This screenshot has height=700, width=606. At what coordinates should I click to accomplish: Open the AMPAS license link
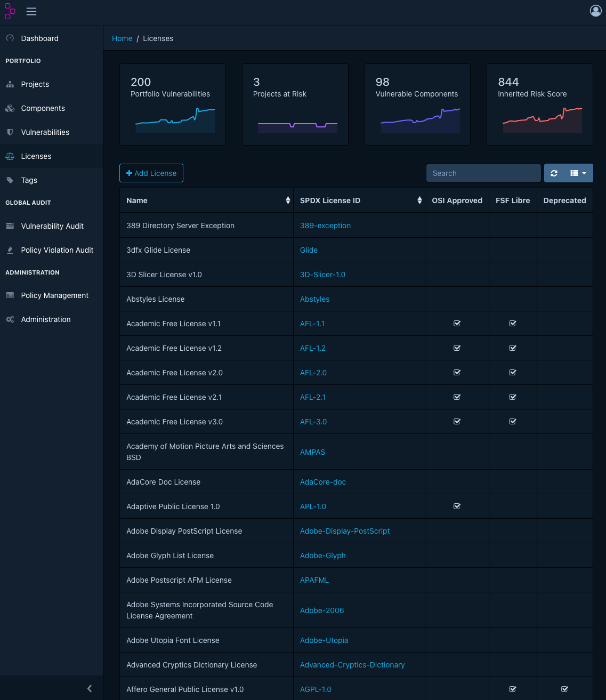click(312, 452)
